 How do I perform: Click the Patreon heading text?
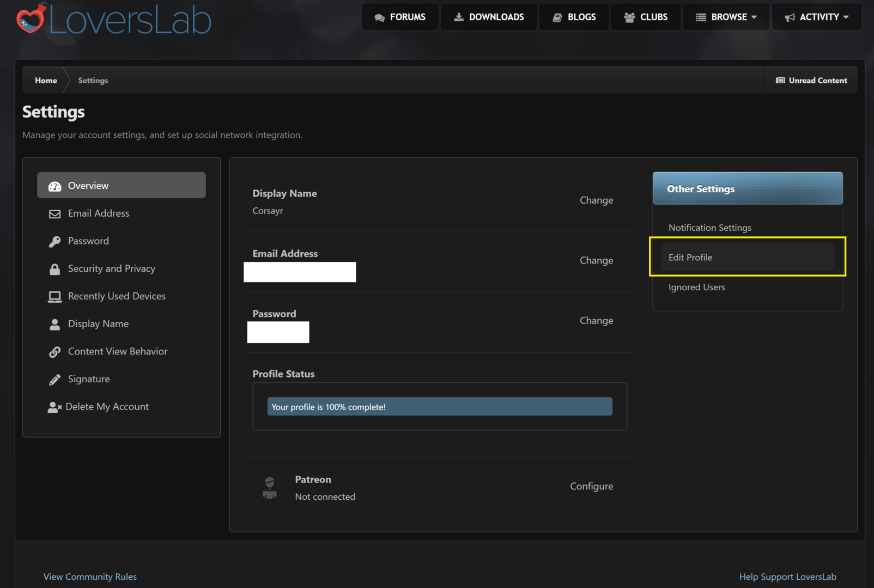point(313,480)
